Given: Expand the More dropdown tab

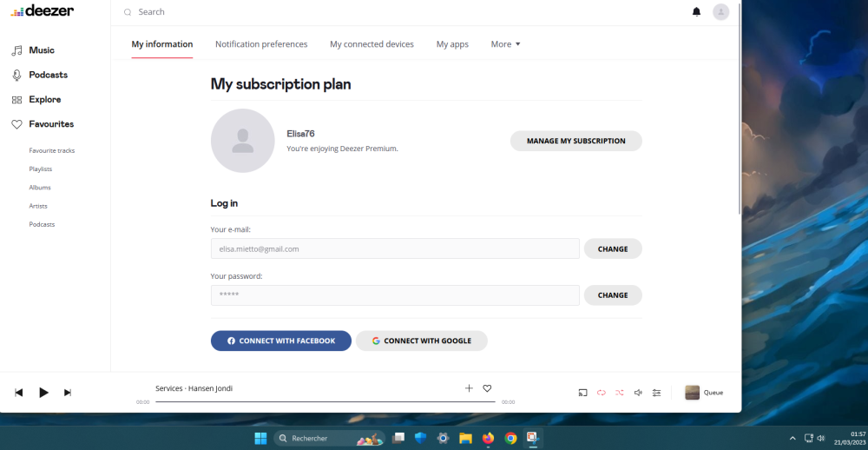Looking at the screenshot, I should (505, 44).
